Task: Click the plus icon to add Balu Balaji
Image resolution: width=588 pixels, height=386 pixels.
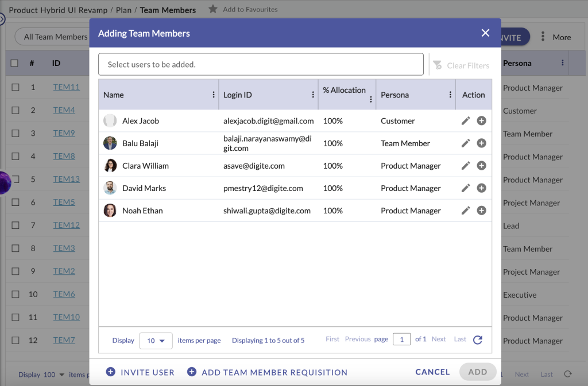Action: [481, 143]
